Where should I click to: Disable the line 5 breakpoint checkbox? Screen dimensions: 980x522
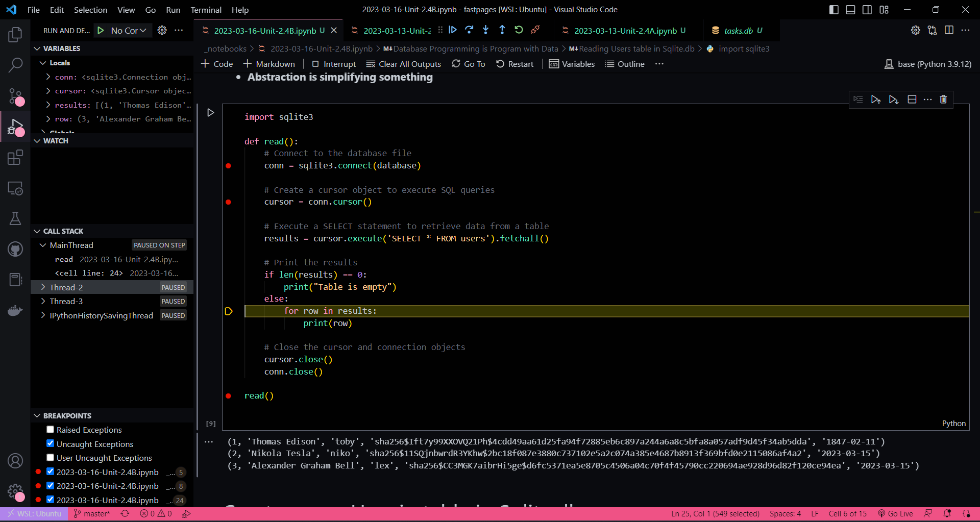click(x=50, y=471)
